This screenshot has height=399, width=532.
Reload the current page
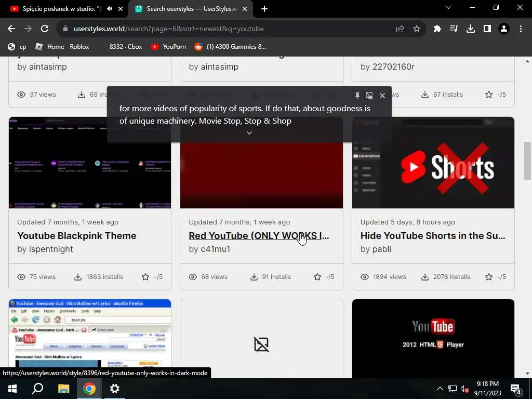point(45,29)
